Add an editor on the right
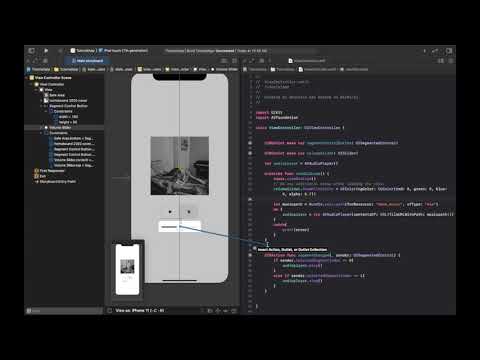Image resolution: width=480 pixels, height=360 pixels. [451, 61]
